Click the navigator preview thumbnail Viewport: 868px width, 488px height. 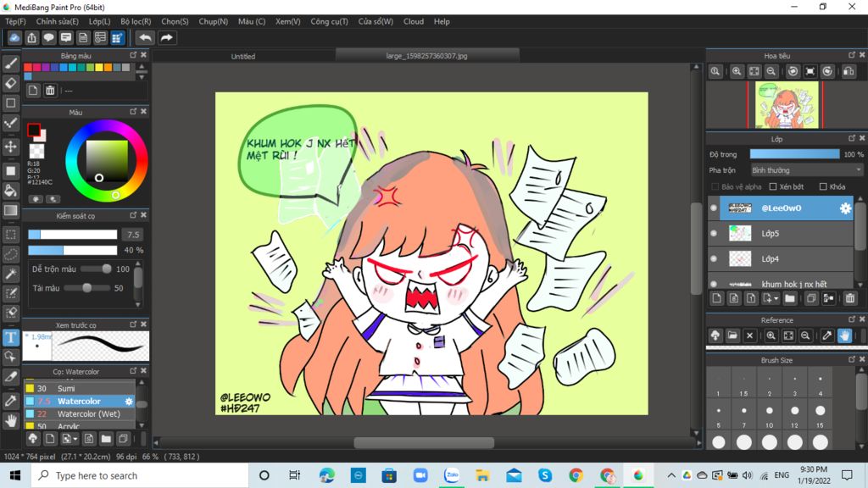pyautogui.click(x=786, y=105)
